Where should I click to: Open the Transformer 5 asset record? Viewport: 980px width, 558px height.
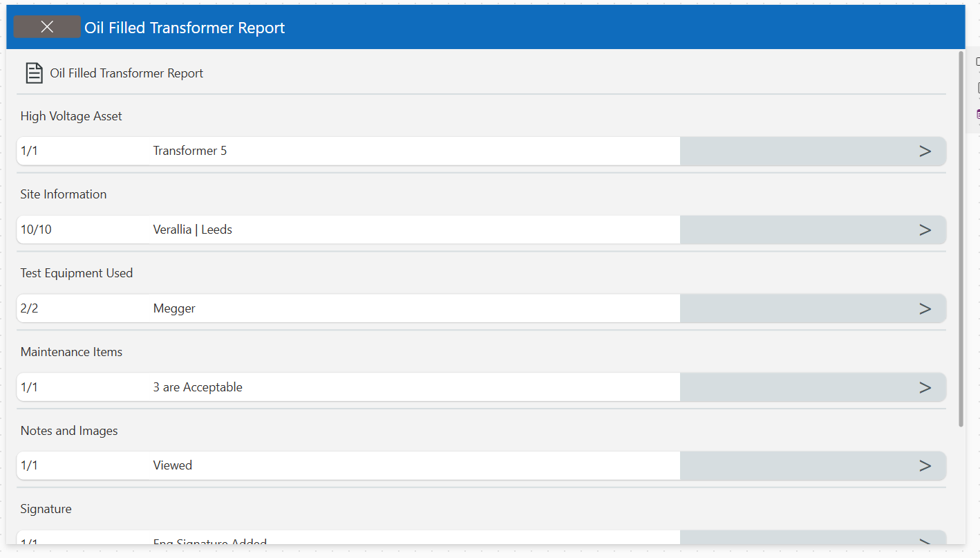(x=346, y=151)
